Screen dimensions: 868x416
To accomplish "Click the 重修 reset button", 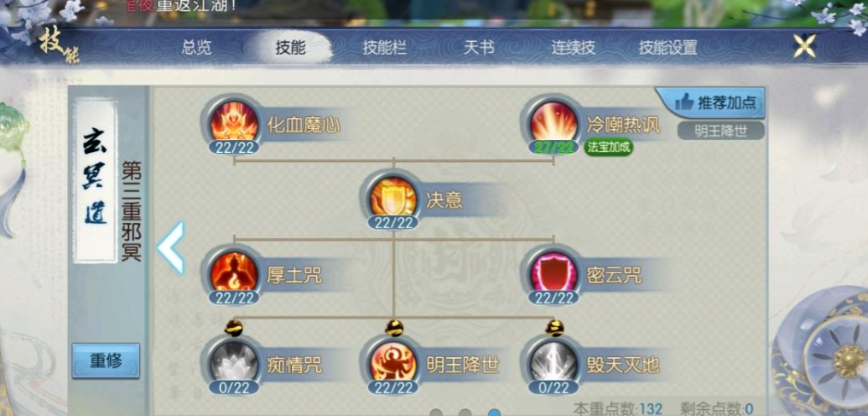I will [x=106, y=360].
